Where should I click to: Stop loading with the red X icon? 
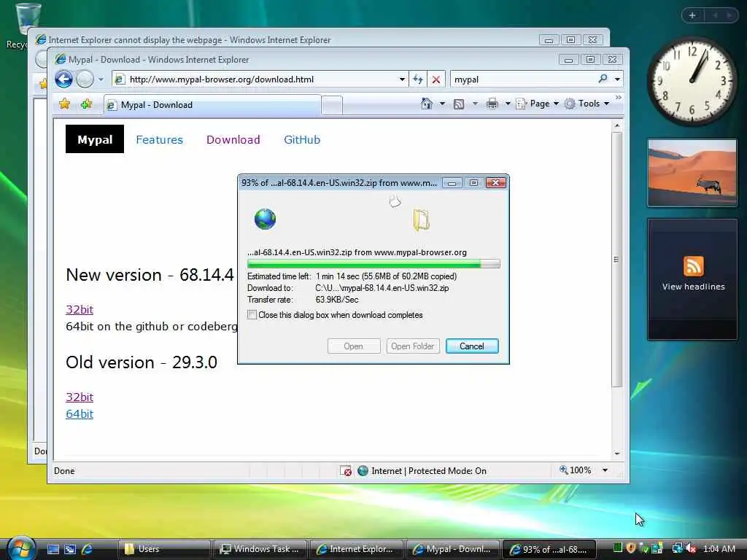436,79
